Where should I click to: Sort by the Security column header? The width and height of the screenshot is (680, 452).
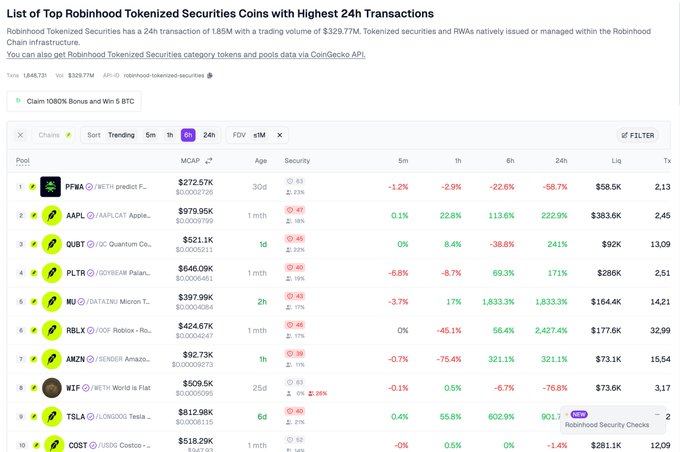pos(297,160)
